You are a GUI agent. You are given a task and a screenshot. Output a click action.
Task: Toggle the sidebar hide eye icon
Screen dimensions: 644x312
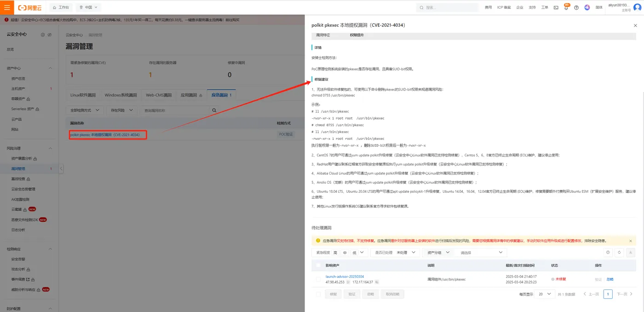pyautogui.click(x=50, y=35)
